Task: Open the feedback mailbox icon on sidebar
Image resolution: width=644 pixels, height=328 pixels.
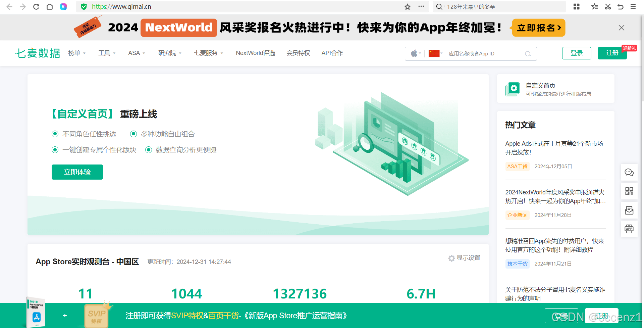Action: coord(629,210)
